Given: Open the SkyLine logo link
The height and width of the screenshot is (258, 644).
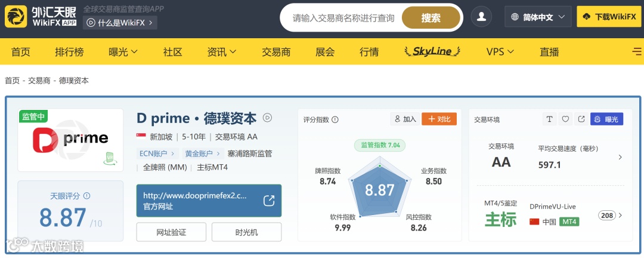Looking at the screenshot, I should tap(432, 51).
